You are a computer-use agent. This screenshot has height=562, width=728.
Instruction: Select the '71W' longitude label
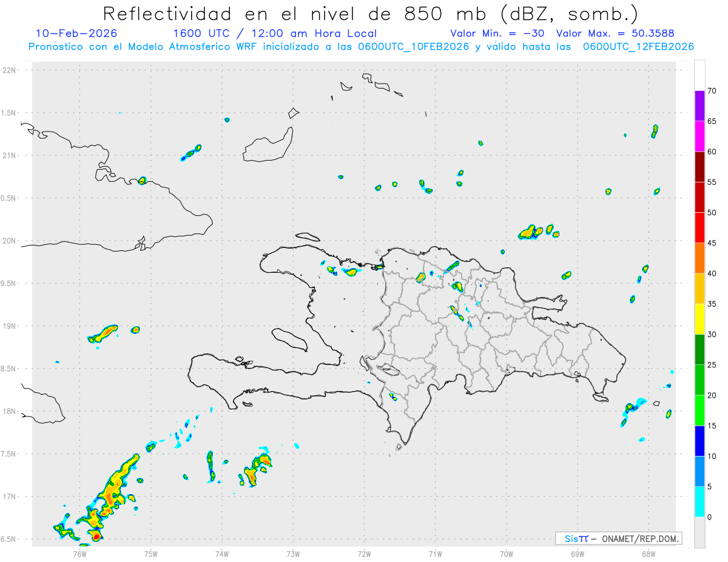click(435, 554)
